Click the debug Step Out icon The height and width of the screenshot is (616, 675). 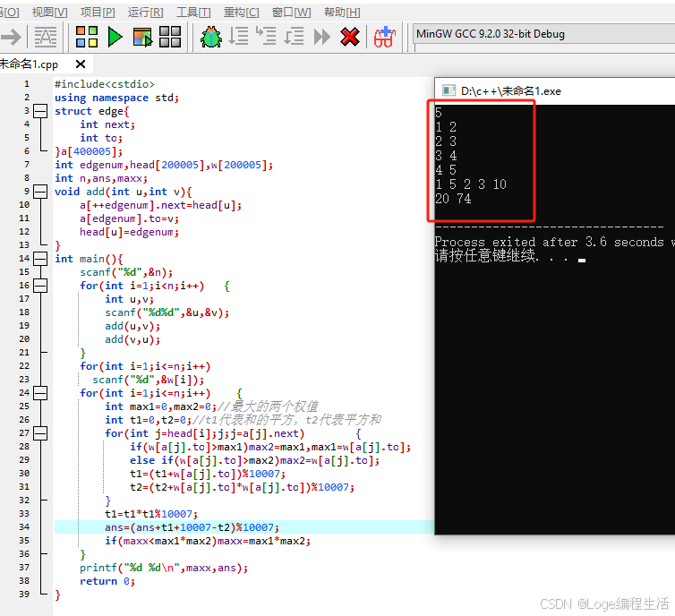(294, 36)
